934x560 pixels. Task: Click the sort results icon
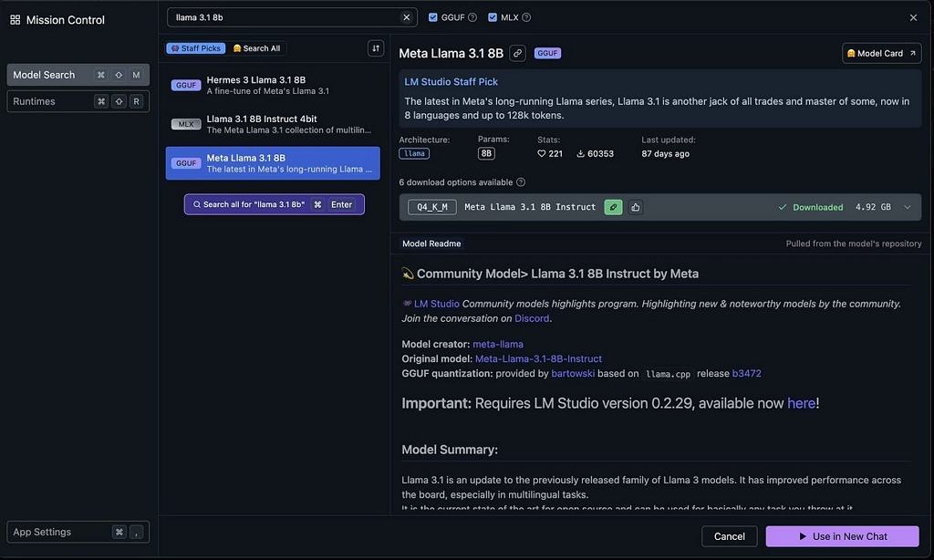tap(376, 48)
